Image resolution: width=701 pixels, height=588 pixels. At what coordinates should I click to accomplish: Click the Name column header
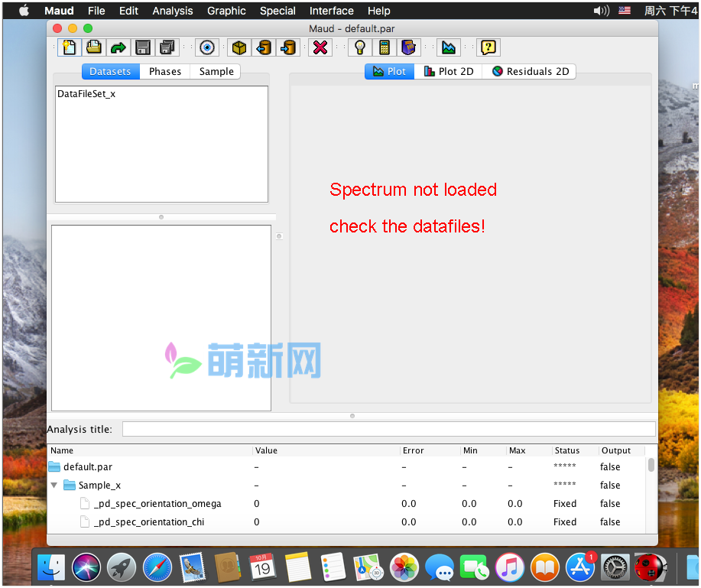(150, 450)
